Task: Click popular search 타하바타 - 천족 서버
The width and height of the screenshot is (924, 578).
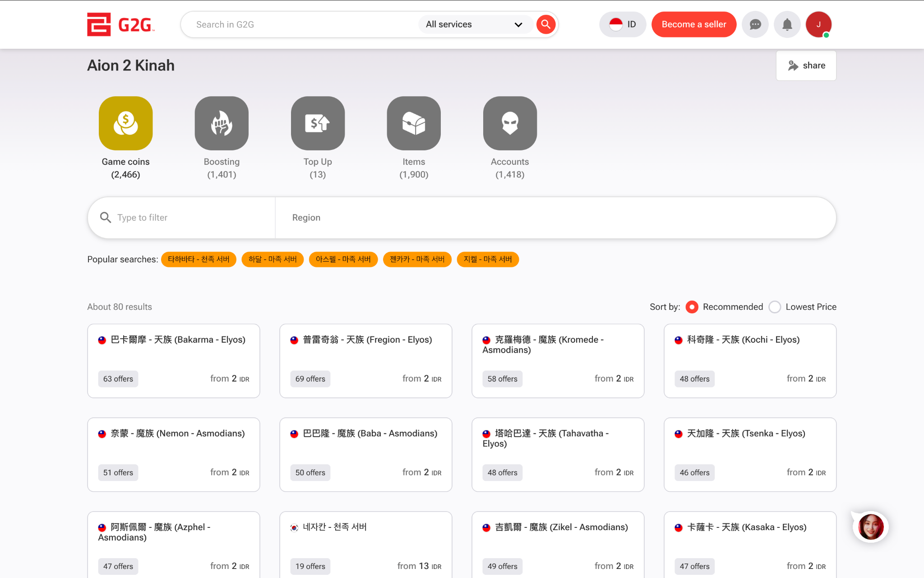Action: [x=199, y=259]
